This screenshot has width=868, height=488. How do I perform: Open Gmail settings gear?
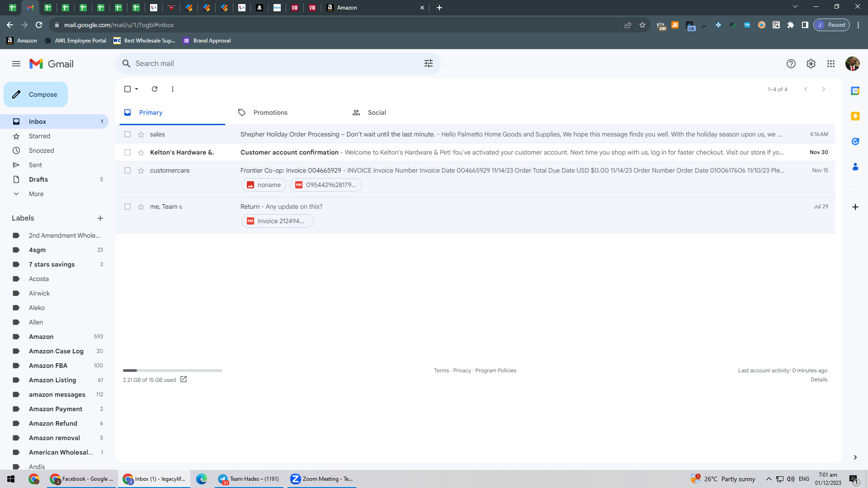click(811, 64)
